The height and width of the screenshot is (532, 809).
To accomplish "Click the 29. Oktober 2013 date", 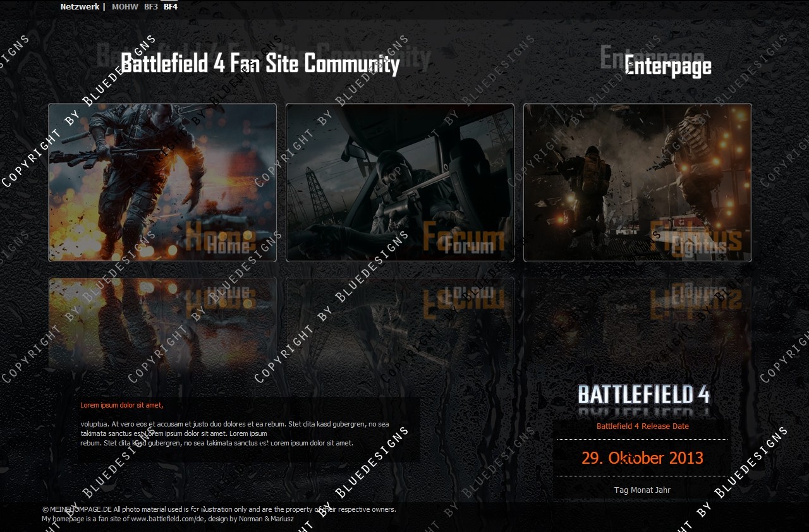I will coord(642,458).
